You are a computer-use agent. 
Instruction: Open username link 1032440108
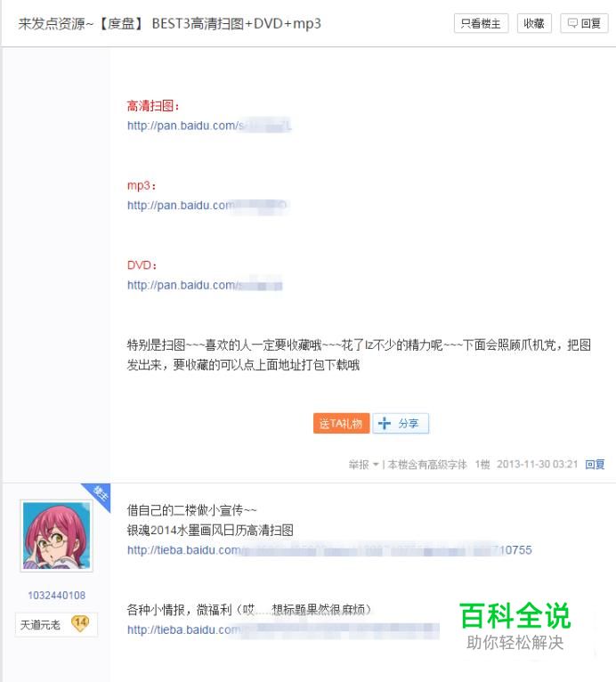click(56, 596)
